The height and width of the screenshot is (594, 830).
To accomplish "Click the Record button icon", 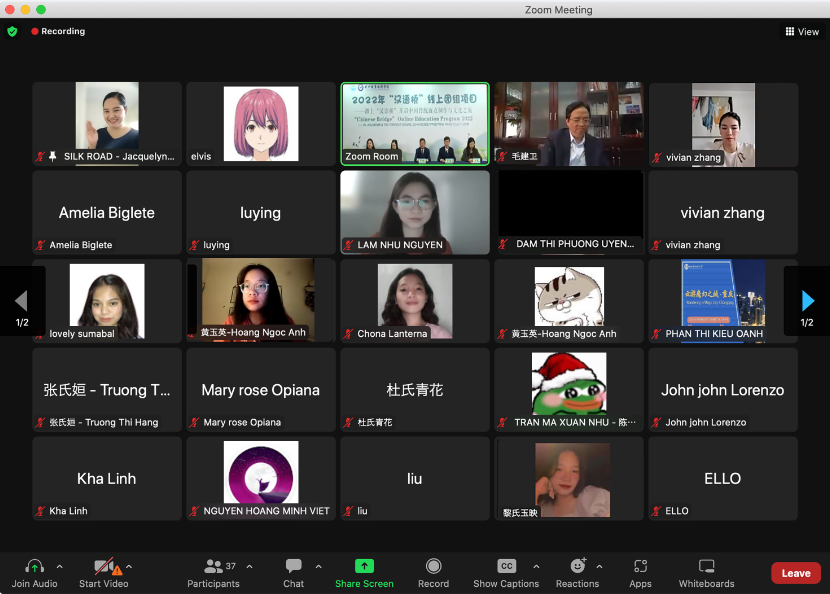I will pos(433,566).
